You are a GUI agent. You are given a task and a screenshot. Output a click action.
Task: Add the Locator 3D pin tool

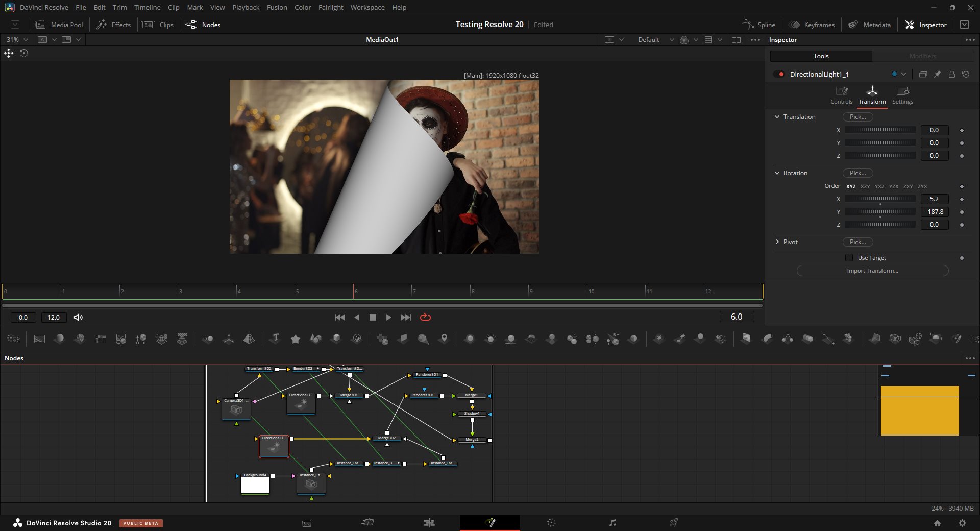click(444, 339)
